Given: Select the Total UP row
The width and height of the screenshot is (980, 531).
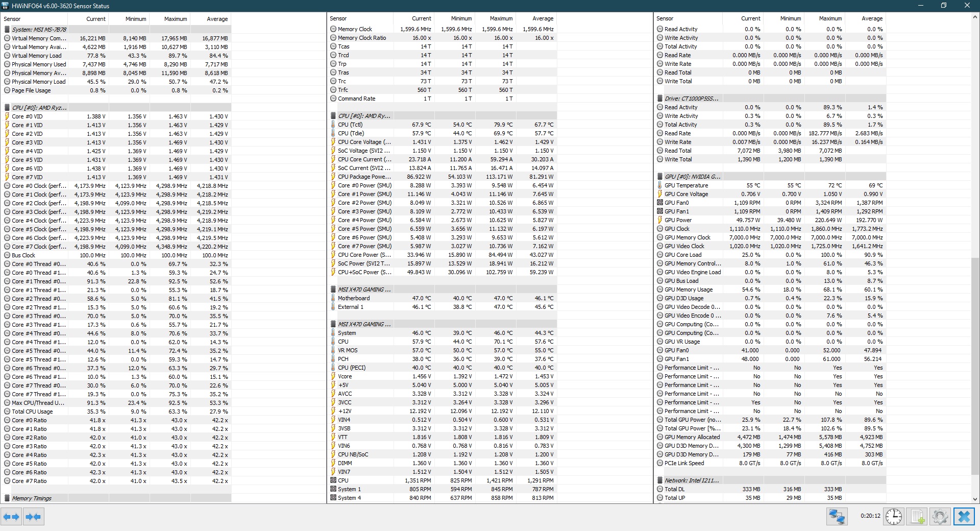Looking at the screenshot, I should tap(770, 498).
